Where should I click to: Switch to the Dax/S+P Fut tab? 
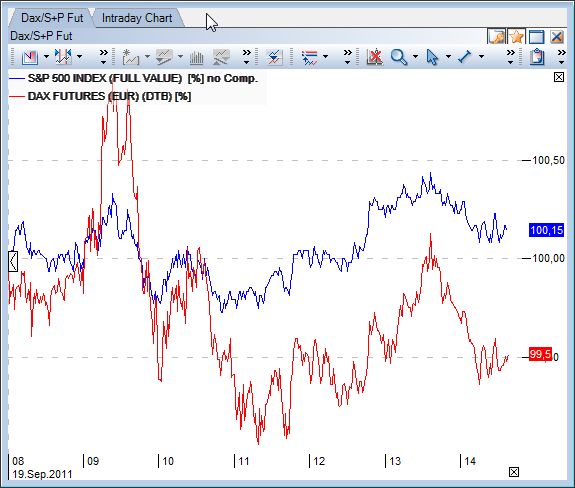click(x=52, y=18)
